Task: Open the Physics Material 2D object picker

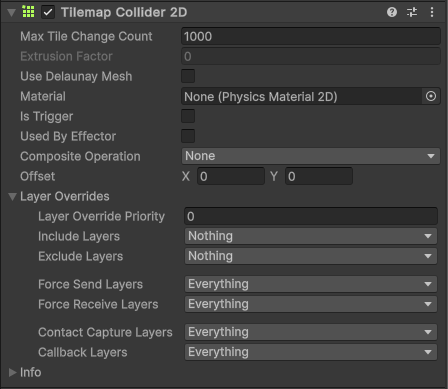Action: click(x=431, y=96)
